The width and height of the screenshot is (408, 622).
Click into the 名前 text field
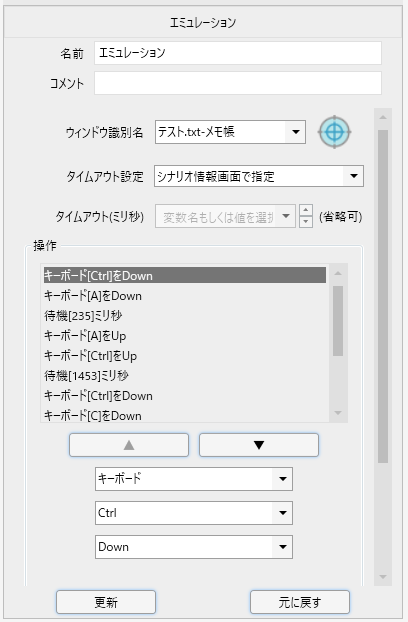[x=238, y=53]
